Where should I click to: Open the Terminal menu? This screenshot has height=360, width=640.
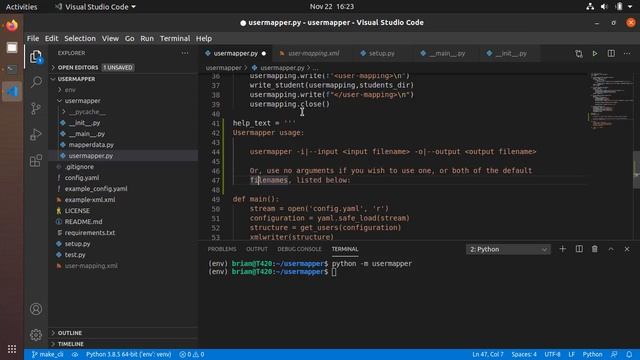tap(175, 38)
